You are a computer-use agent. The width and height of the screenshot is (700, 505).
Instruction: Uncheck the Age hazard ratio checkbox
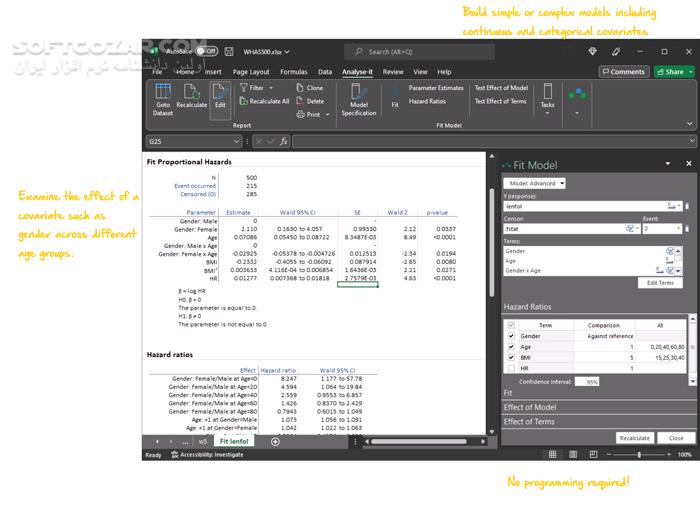click(511, 346)
